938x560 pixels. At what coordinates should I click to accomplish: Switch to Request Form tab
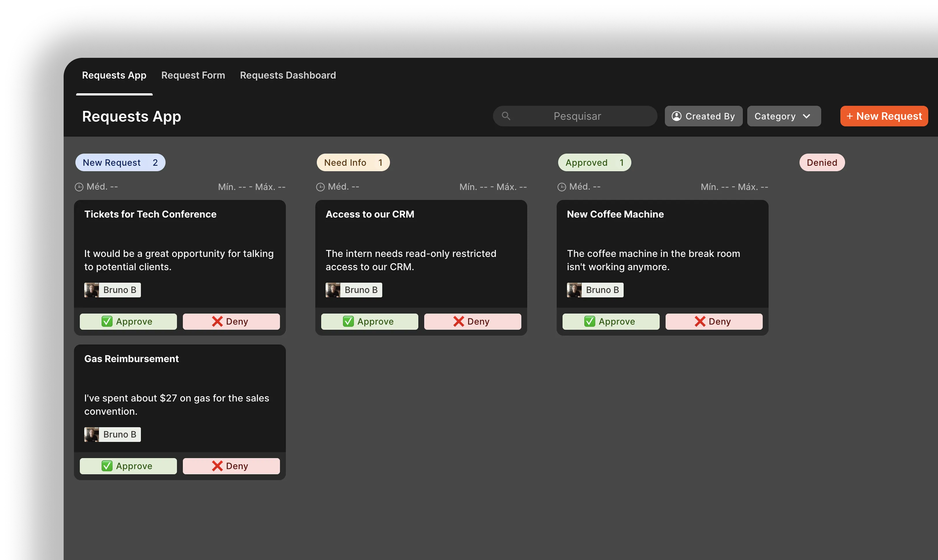tap(193, 75)
